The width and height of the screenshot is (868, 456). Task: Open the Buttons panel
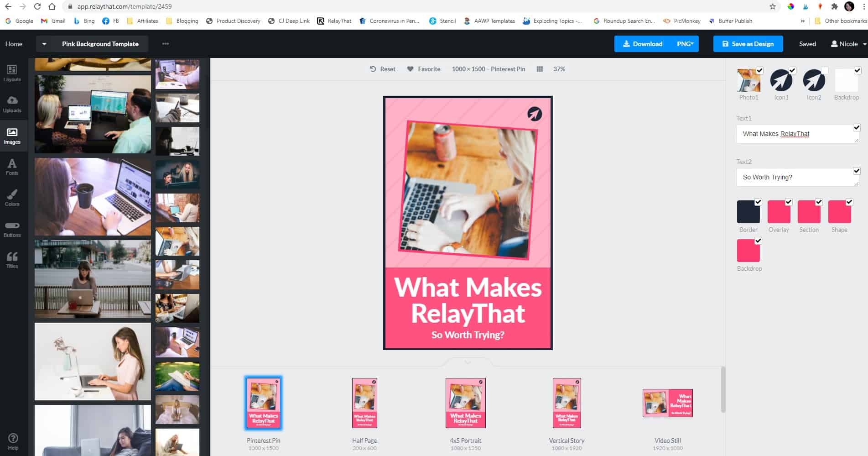coord(12,229)
